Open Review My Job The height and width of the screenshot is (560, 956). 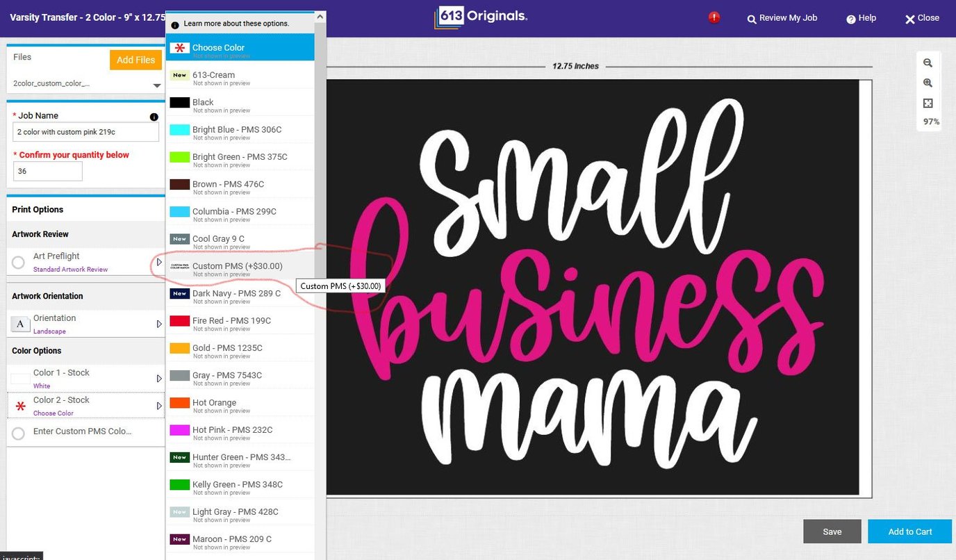[x=782, y=18]
